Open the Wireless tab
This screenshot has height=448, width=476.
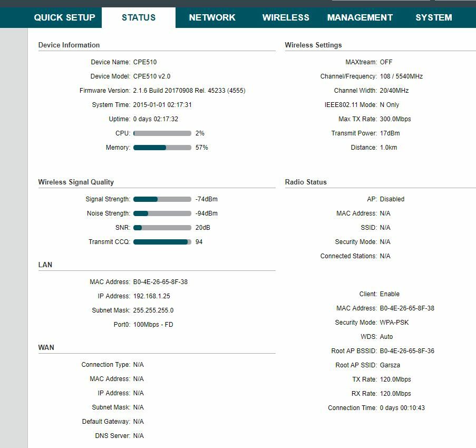point(286,17)
